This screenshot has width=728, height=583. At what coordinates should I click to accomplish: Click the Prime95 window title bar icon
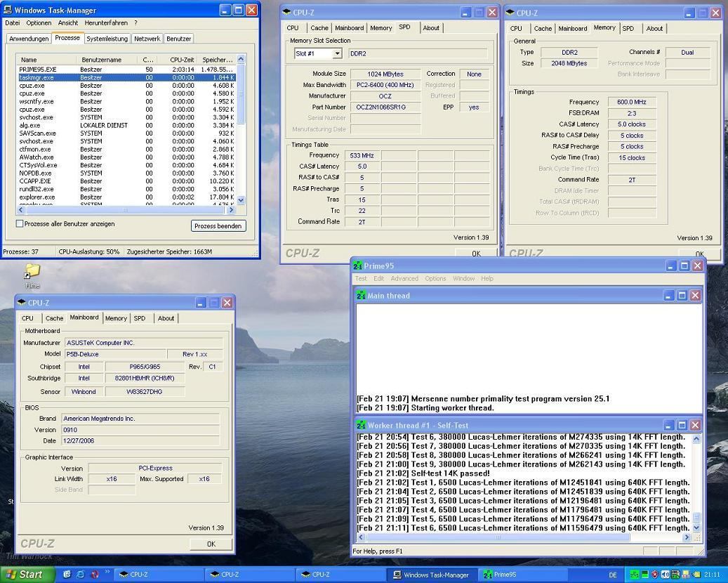pyautogui.click(x=357, y=266)
